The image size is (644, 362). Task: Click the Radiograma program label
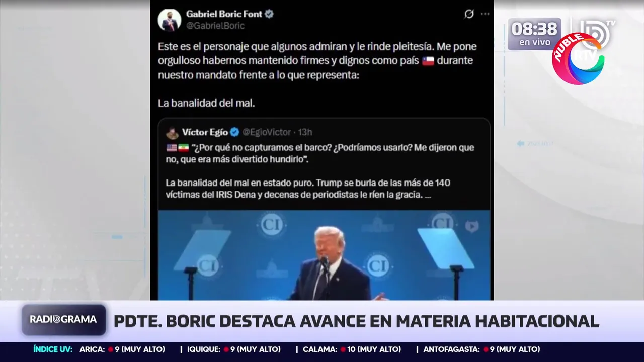pyautogui.click(x=63, y=320)
